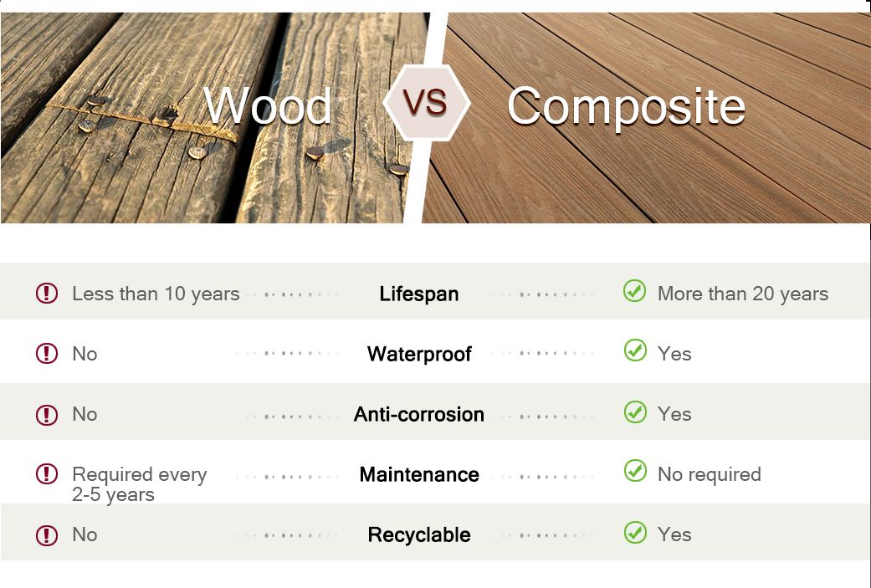Click the green checkmark in the Waterproof row
The image size is (871, 588).
(635, 351)
